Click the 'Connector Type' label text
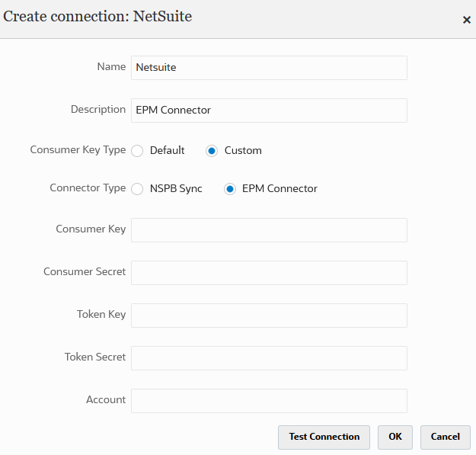The width and height of the screenshot is (476, 455). pyautogui.click(x=88, y=188)
